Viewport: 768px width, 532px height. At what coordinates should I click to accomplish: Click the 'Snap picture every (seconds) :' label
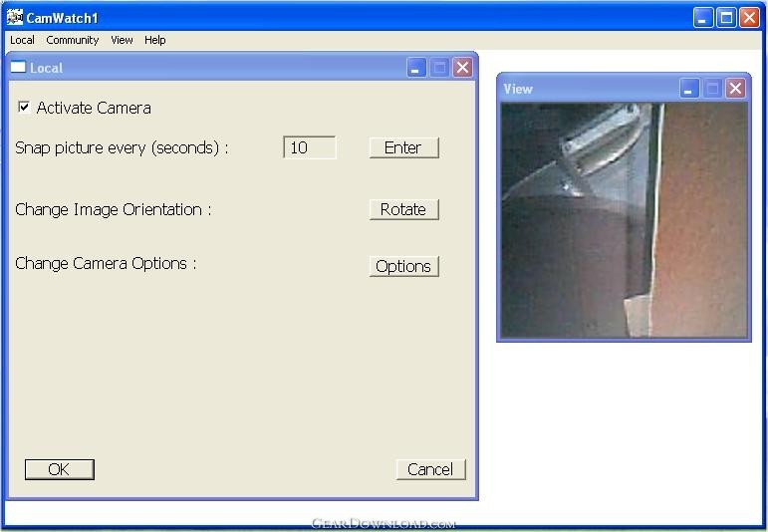122,147
